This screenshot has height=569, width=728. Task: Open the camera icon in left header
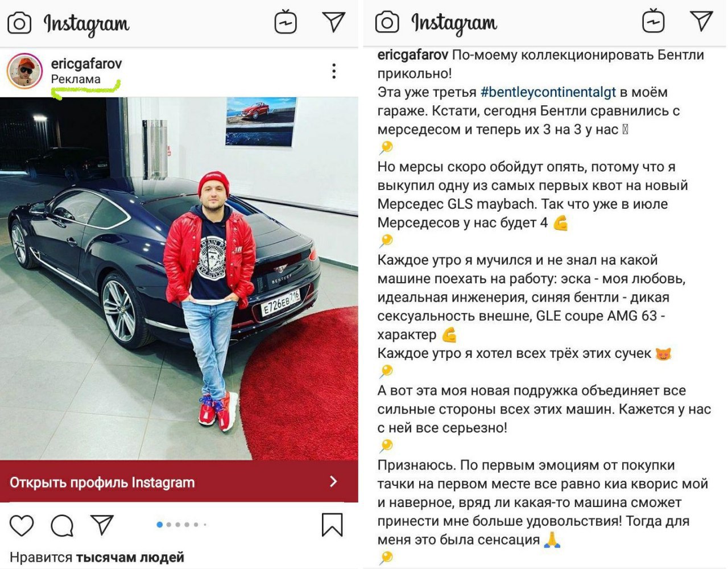coord(19,23)
